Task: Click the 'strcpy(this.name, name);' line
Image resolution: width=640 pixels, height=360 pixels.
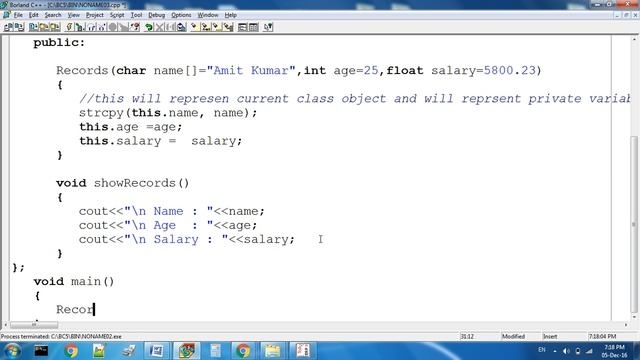Action: [x=168, y=113]
